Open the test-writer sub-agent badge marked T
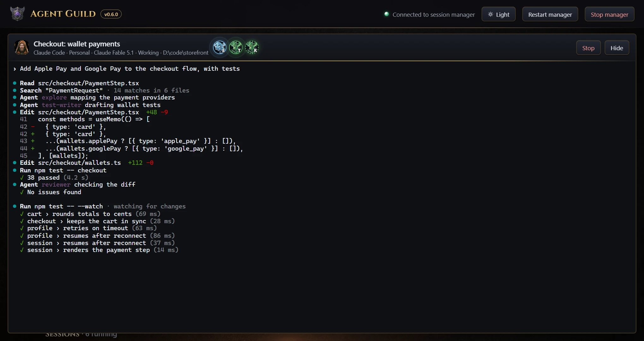Image resolution: width=644 pixels, height=341 pixels. (236, 47)
